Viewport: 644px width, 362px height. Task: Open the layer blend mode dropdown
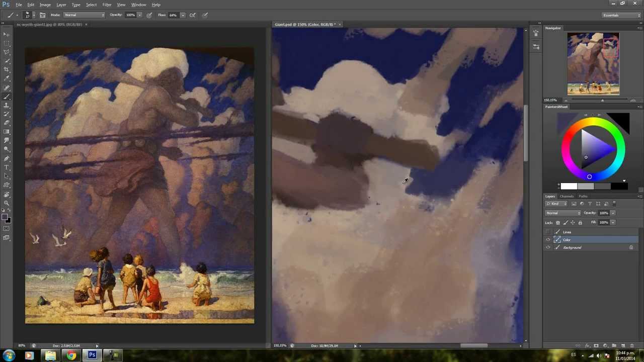[563, 213]
